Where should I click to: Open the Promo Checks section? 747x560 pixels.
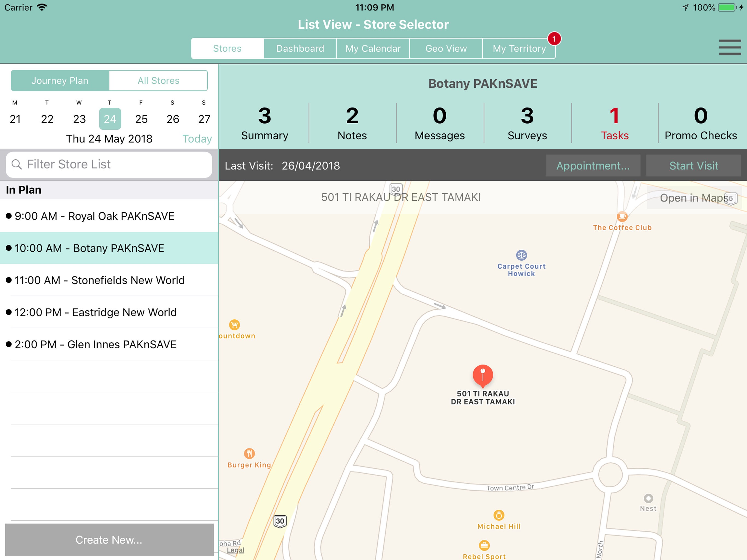click(x=701, y=123)
